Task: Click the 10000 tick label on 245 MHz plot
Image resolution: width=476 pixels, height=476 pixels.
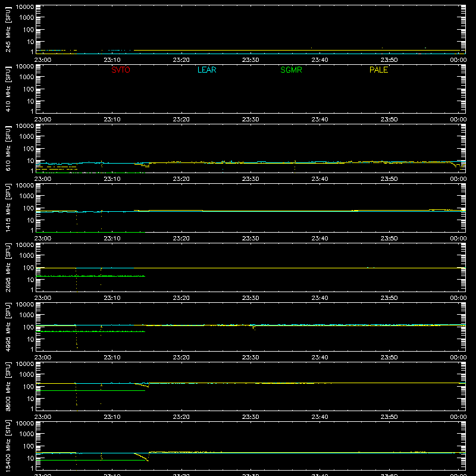Action: click(25, 7)
